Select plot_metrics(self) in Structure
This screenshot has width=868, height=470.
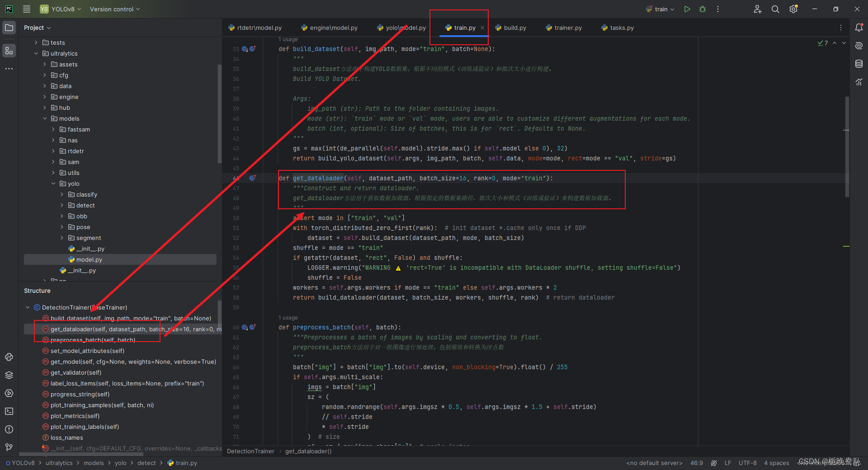coord(75,416)
